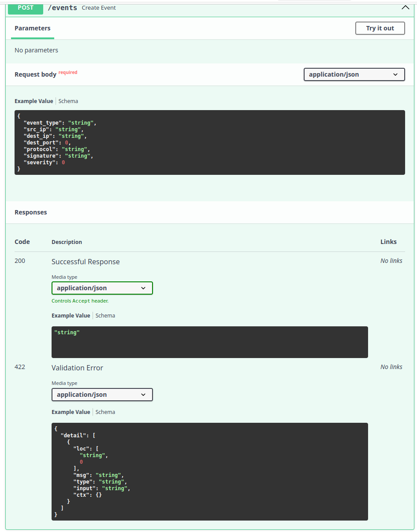Click the 200 response code
The height and width of the screenshot is (532, 417).
pos(20,261)
